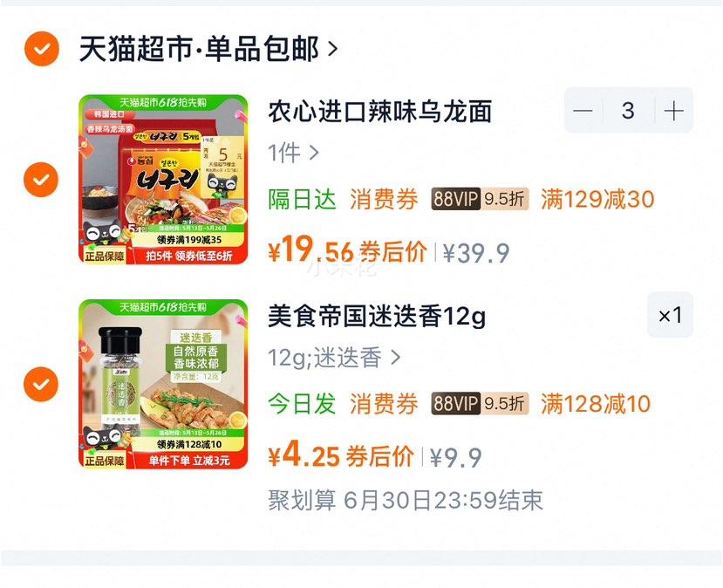The width and height of the screenshot is (723, 588).
Task: Tap the 88VIP 9.5折 badge on noodle item
Action: pyautogui.click(x=480, y=199)
